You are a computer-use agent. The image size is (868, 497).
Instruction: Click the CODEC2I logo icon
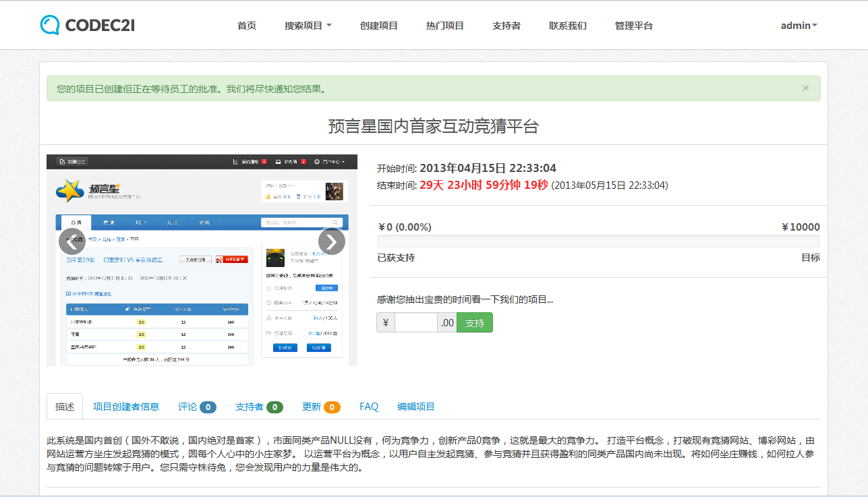(x=50, y=25)
